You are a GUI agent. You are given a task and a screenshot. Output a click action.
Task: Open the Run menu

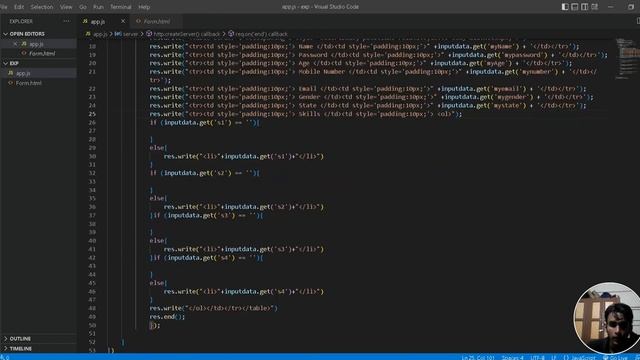(98, 7)
